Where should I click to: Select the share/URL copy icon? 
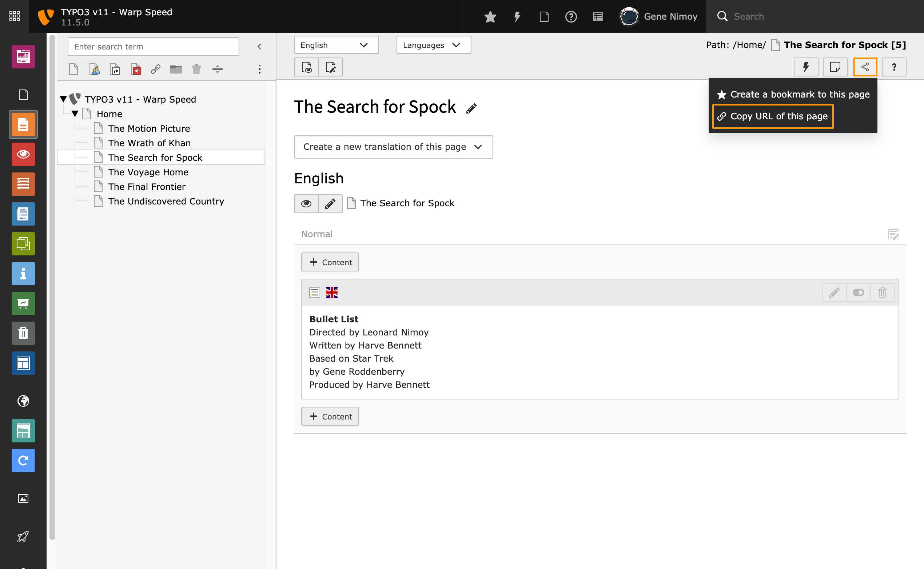coord(865,67)
